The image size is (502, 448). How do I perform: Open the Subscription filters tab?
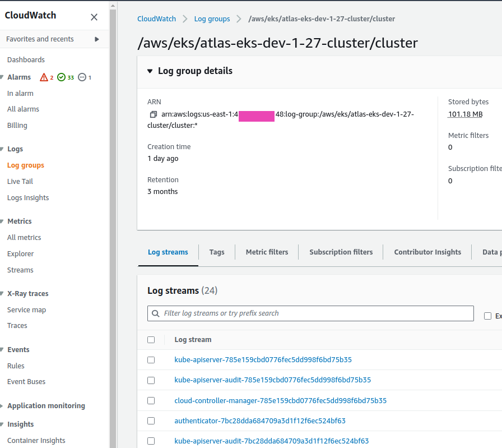(341, 252)
